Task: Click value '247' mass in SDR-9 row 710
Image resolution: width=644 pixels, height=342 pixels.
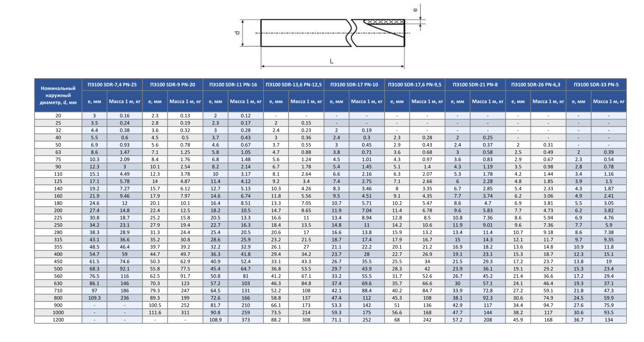Action: [185, 291]
